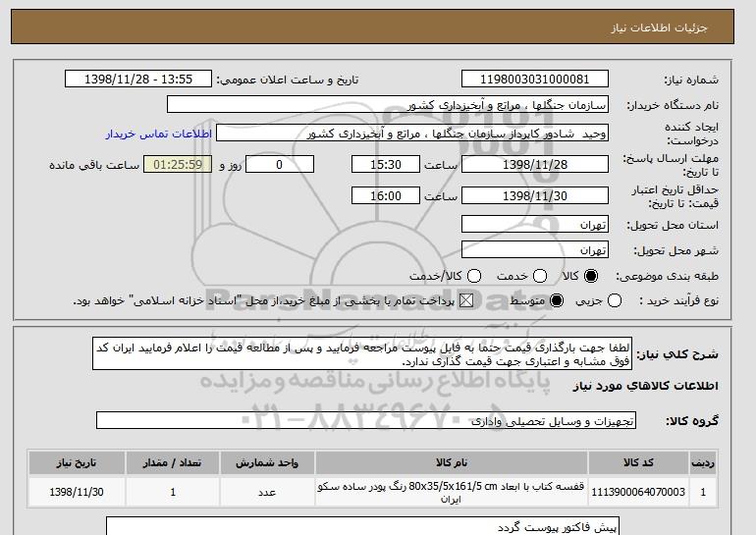
Task: Click the price validity time 16:00
Action: [x=386, y=195]
